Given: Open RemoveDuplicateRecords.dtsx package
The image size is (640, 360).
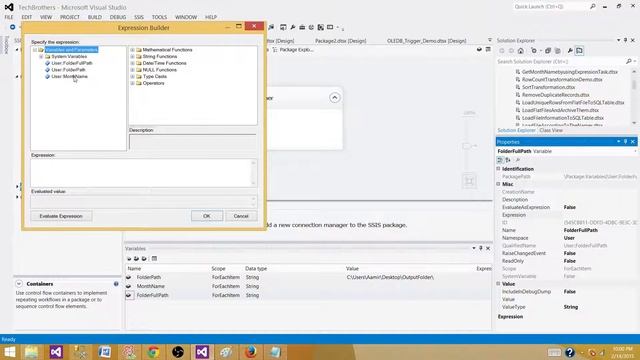Looking at the screenshot, I should (556, 95).
